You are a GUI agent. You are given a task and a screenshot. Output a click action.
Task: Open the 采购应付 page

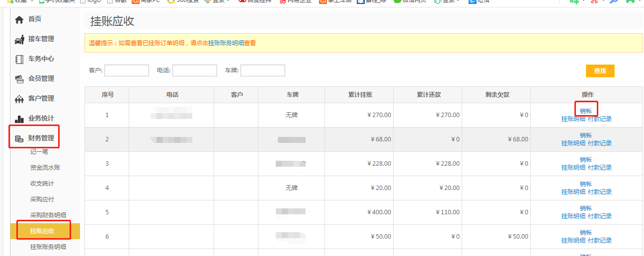pyautogui.click(x=42, y=199)
